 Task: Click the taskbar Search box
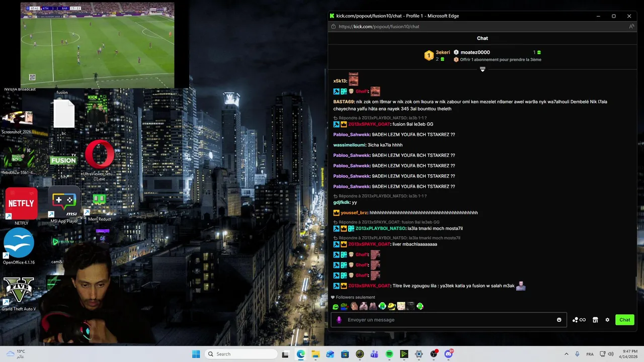click(240, 354)
